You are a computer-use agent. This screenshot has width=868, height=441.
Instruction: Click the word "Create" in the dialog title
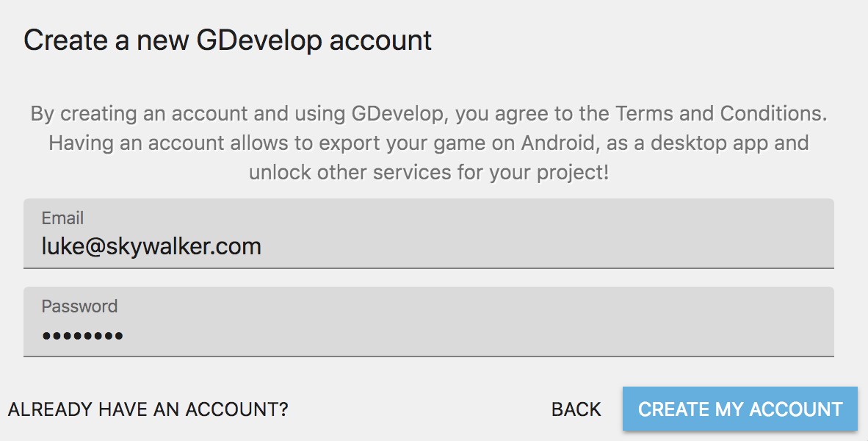65,40
